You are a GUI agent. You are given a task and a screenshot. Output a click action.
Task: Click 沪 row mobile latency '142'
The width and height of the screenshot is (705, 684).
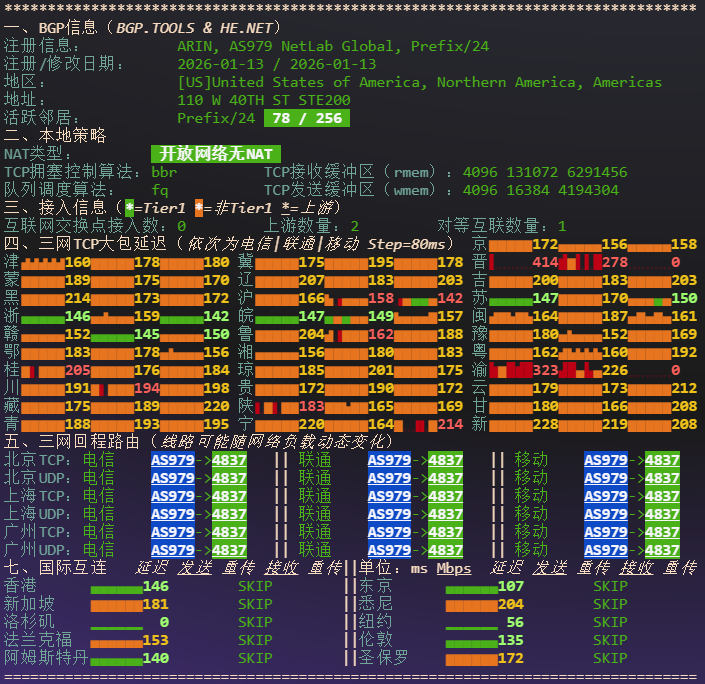[x=450, y=298]
